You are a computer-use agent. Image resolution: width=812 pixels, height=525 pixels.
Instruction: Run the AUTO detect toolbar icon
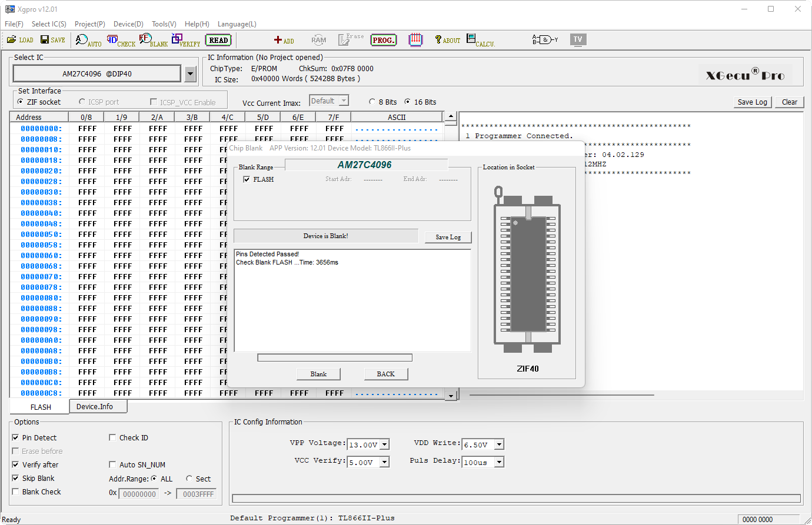[88, 40]
